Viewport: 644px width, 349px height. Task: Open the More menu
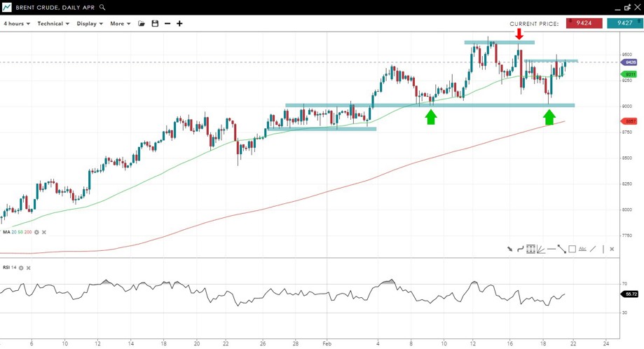tap(120, 24)
